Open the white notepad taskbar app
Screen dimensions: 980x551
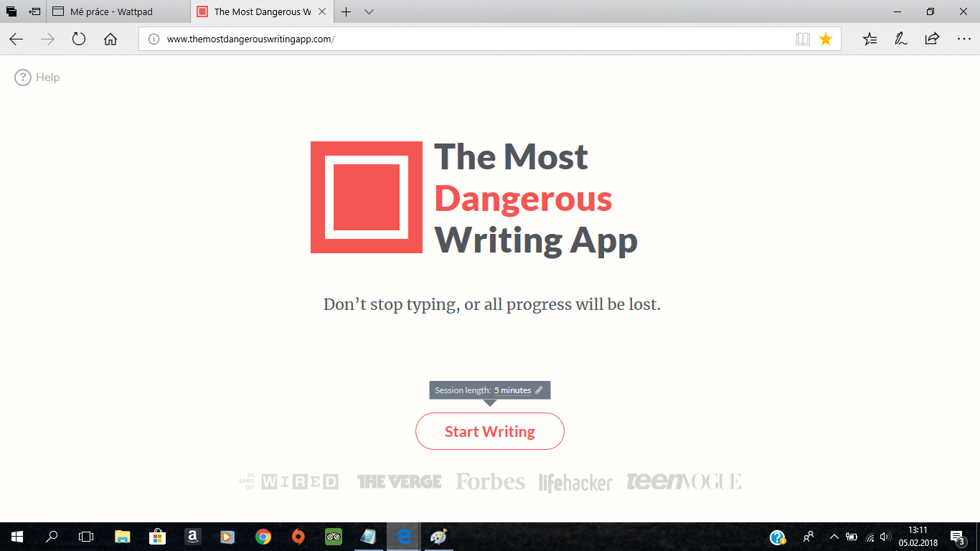coord(368,537)
